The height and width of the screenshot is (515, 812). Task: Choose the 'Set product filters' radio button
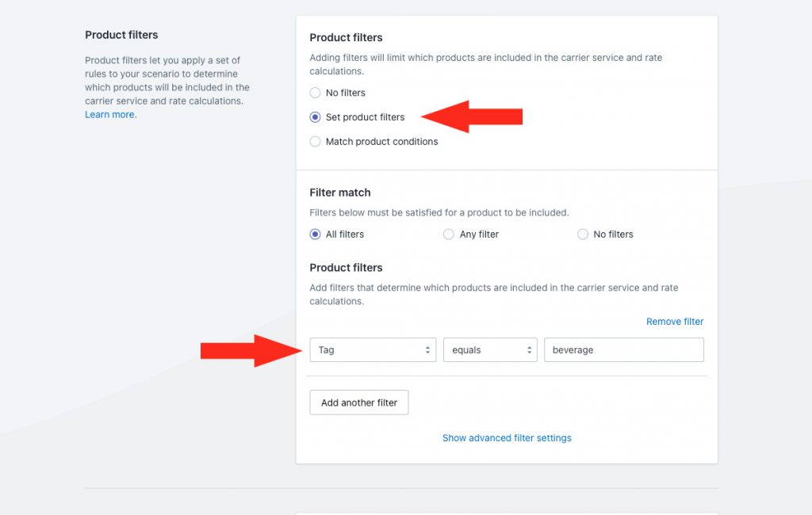click(315, 117)
